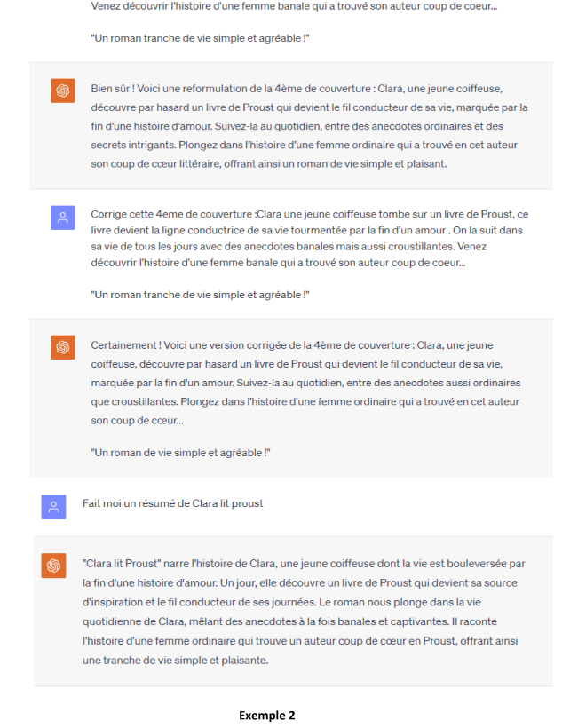Viewport: 570px width, 728px height.
Task: Click the message starting "Corrige cette 4eme de couverture"
Action: pos(310,238)
